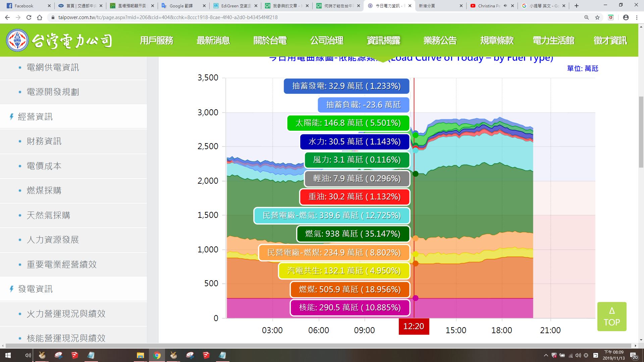This screenshot has height=362, width=644.
Task: Reload the Taipower page
Action: (29, 17)
